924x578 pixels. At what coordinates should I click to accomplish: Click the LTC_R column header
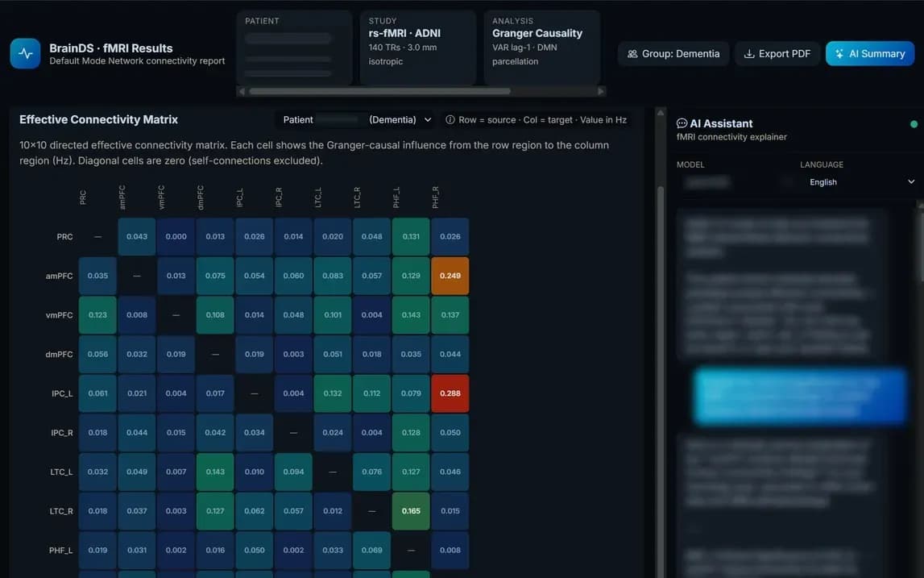(x=357, y=197)
